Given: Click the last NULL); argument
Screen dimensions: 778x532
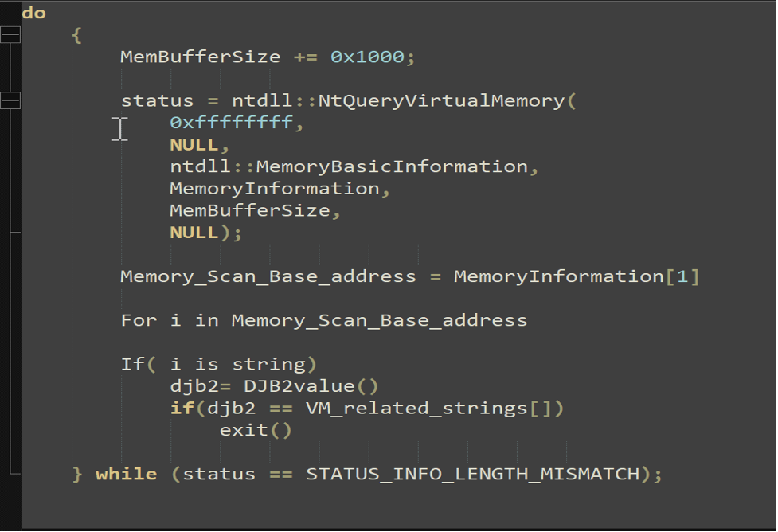Looking at the screenshot, I should [x=206, y=233].
